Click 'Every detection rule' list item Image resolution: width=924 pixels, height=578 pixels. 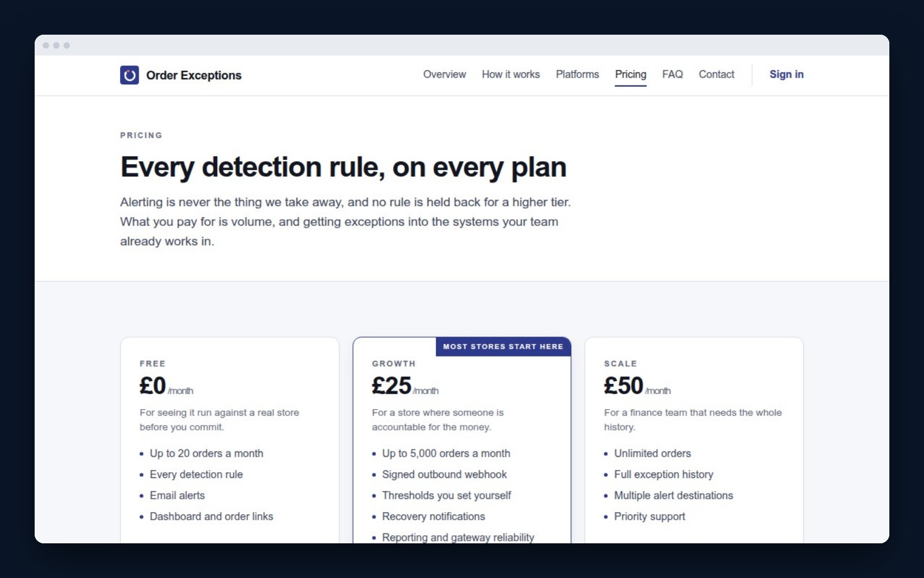196,475
